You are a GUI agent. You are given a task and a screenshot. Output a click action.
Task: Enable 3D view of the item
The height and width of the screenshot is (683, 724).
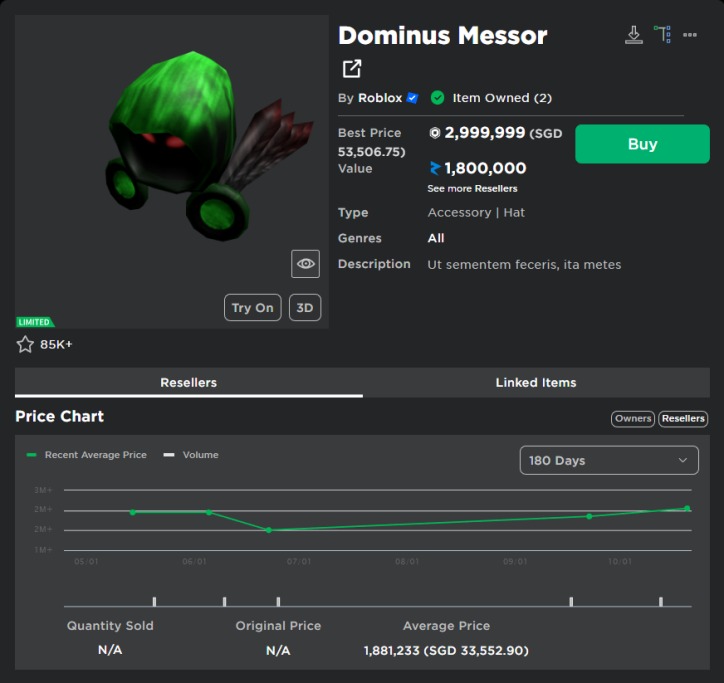[x=304, y=308]
